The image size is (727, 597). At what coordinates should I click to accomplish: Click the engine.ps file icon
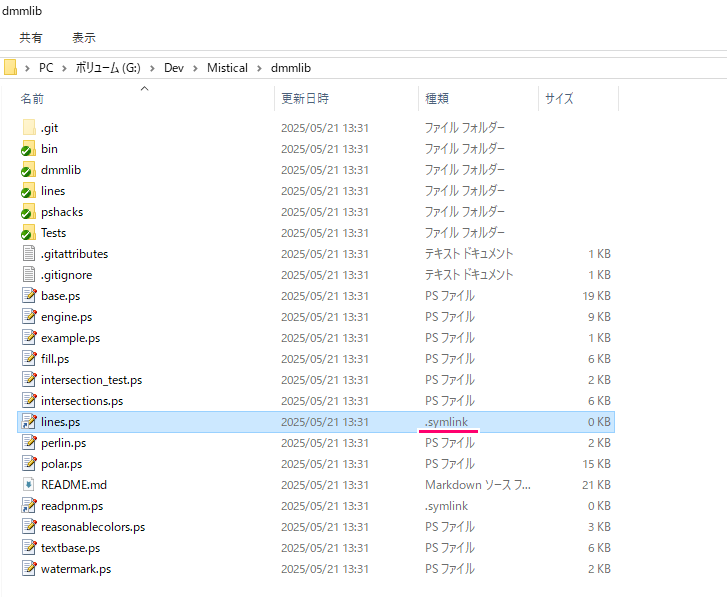pos(29,317)
